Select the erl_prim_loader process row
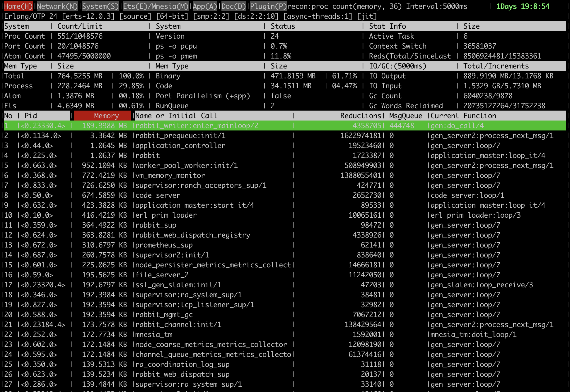This screenshot has width=570, height=392. pyautogui.click(x=285, y=215)
